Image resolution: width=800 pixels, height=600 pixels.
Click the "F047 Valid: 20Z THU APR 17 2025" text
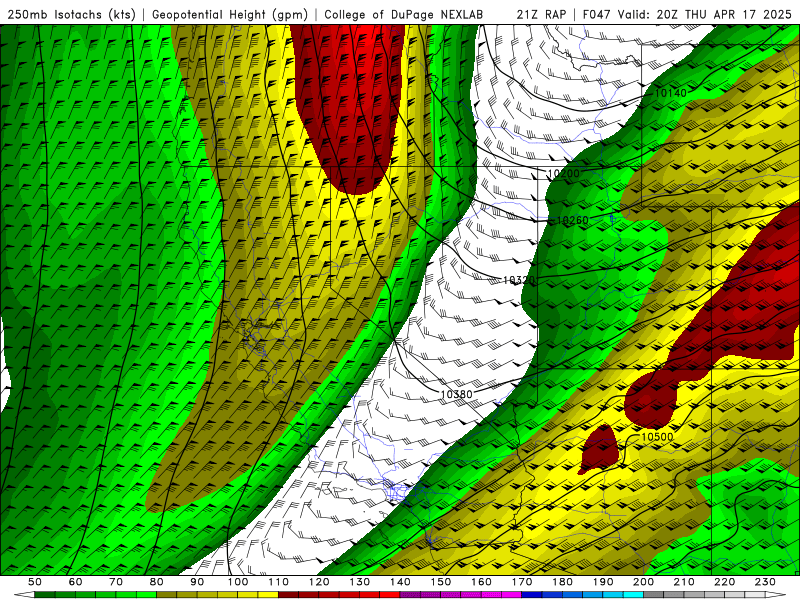(689, 14)
